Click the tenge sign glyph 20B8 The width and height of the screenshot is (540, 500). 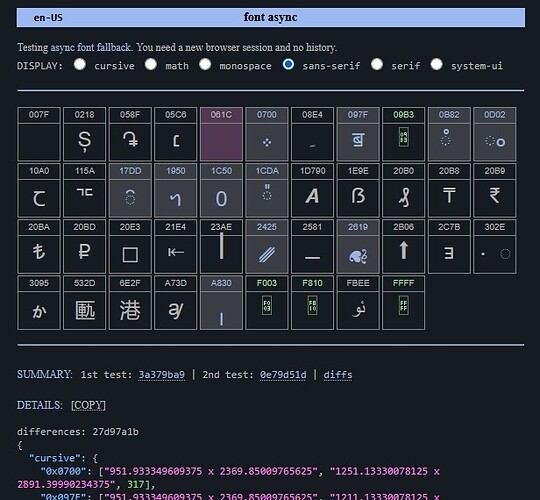(x=449, y=190)
